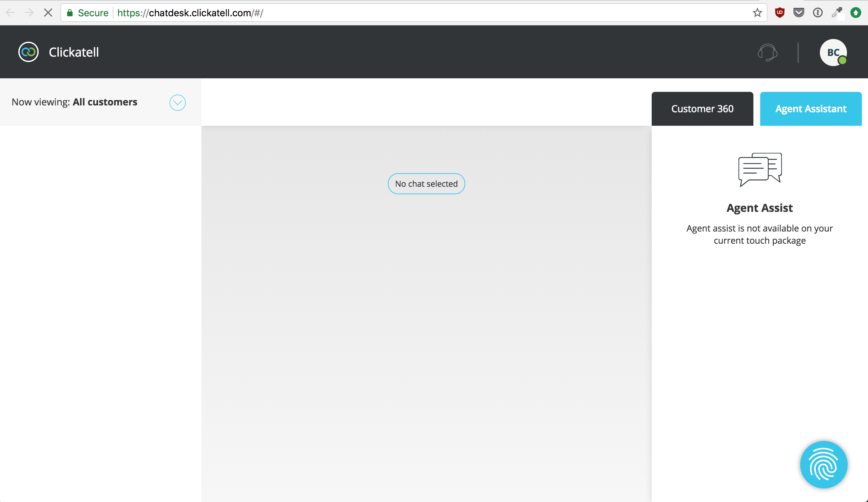Click the green up-arrow extension icon
The height and width of the screenshot is (502, 868).
(855, 13)
